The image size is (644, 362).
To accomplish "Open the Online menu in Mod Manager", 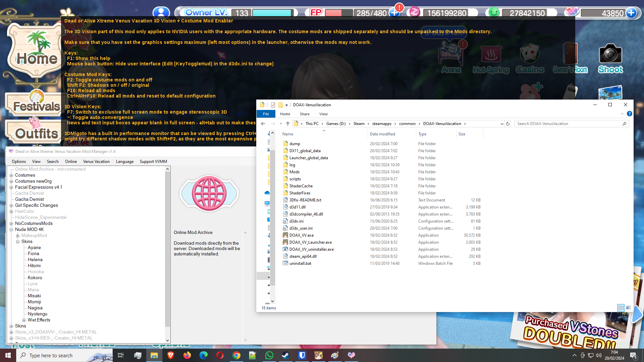I will pyautogui.click(x=71, y=162).
